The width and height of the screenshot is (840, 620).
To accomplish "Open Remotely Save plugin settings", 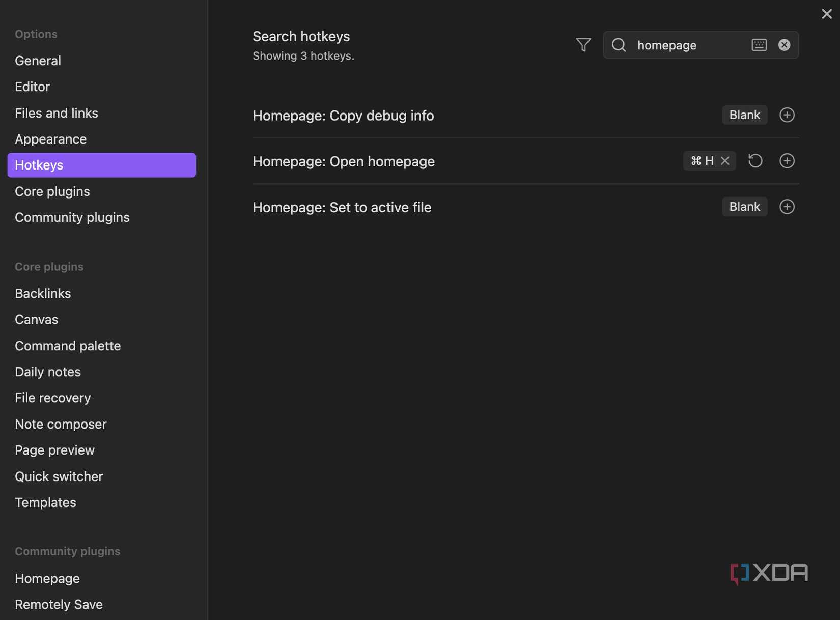I will (59, 604).
